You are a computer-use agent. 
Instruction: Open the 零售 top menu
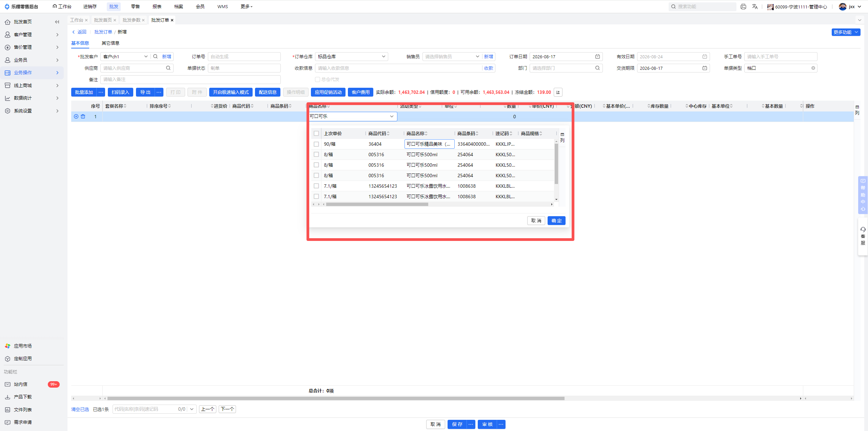135,6
